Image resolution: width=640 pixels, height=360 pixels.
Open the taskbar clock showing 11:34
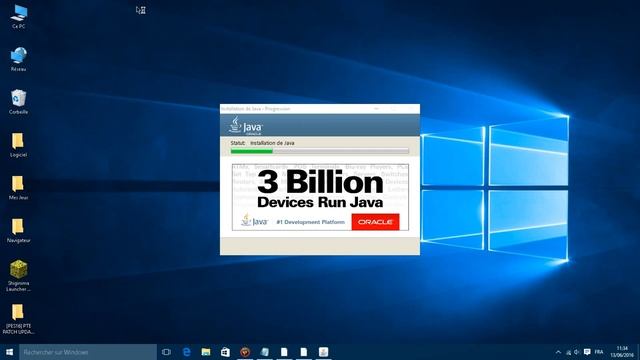tap(622, 352)
